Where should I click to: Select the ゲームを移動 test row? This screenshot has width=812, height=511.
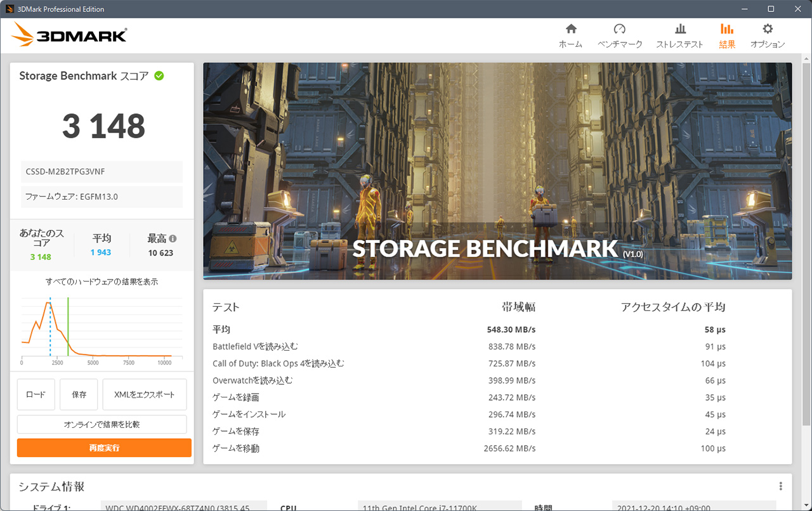coord(497,448)
